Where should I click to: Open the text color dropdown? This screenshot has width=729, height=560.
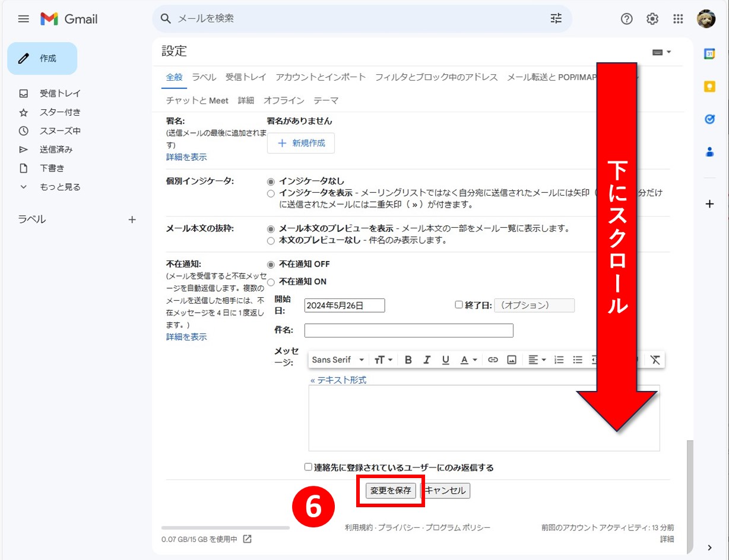tap(469, 360)
